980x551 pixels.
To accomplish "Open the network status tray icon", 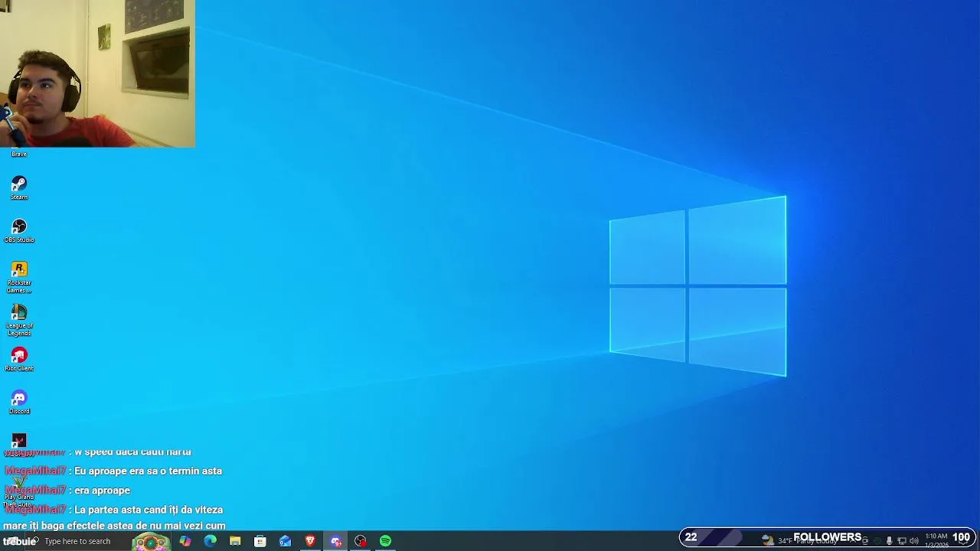I will [x=901, y=541].
